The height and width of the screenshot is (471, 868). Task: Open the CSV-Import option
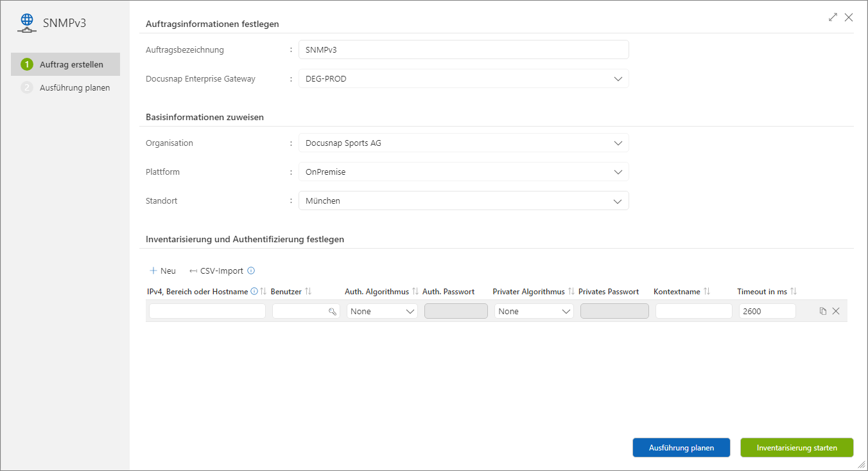click(x=216, y=271)
